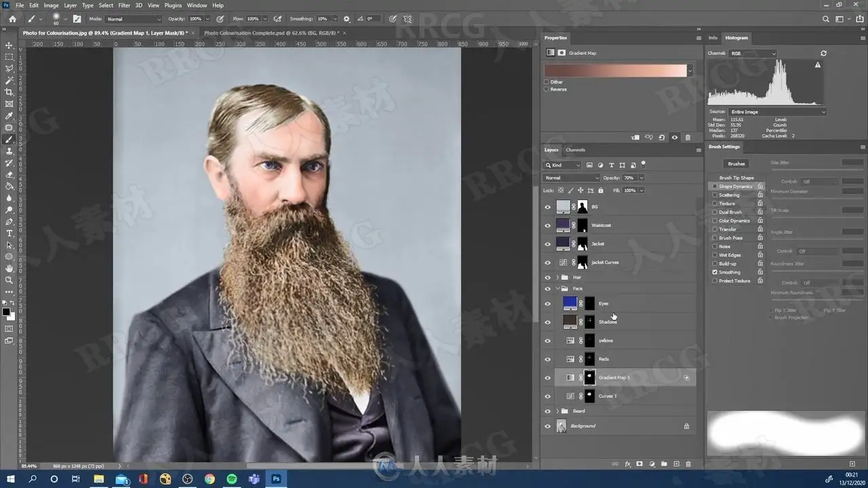
Task: Click the gradient bar in Properties
Action: [x=616, y=70]
